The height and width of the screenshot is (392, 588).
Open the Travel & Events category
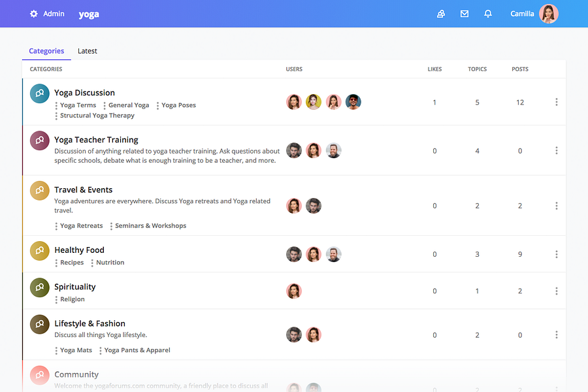coord(83,190)
